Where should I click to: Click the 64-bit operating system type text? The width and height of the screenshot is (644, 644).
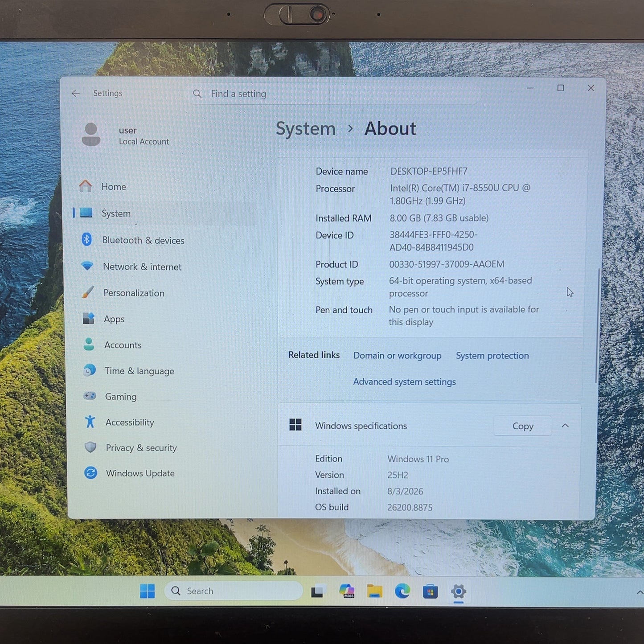pyautogui.click(x=460, y=287)
